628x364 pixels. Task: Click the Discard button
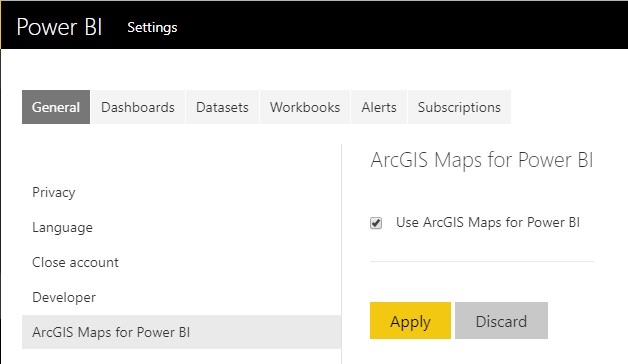501,320
